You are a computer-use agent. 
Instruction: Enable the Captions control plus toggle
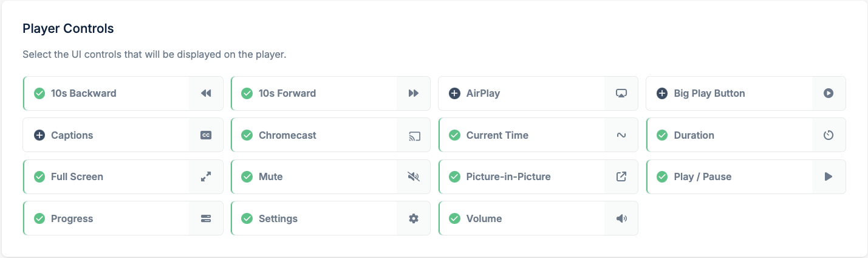pyautogui.click(x=39, y=135)
